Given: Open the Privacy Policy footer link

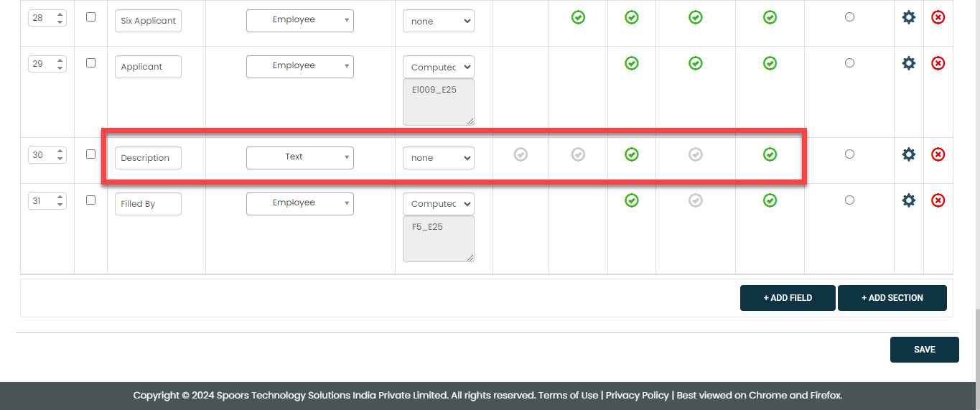Looking at the screenshot, I should coord(637,395).
